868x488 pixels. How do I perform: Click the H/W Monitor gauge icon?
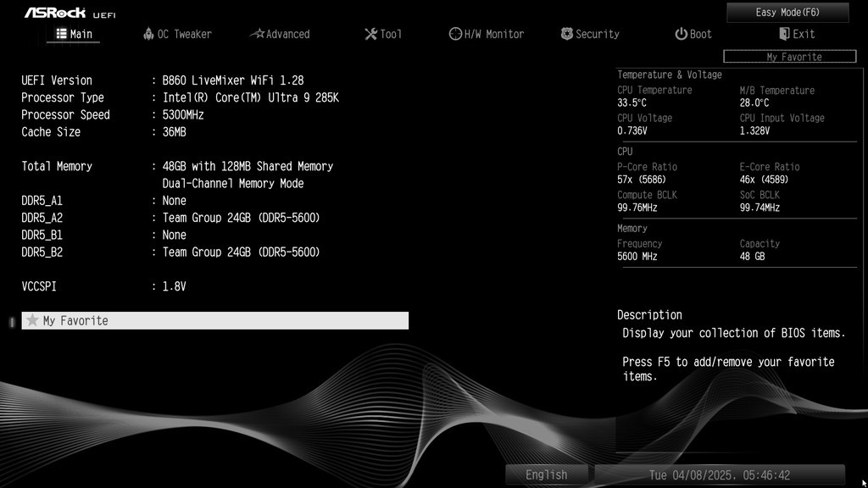pos(455,34)
